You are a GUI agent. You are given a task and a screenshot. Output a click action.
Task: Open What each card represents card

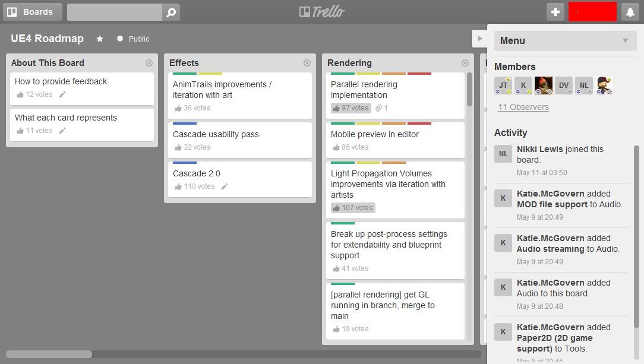[x=82, y=124]
